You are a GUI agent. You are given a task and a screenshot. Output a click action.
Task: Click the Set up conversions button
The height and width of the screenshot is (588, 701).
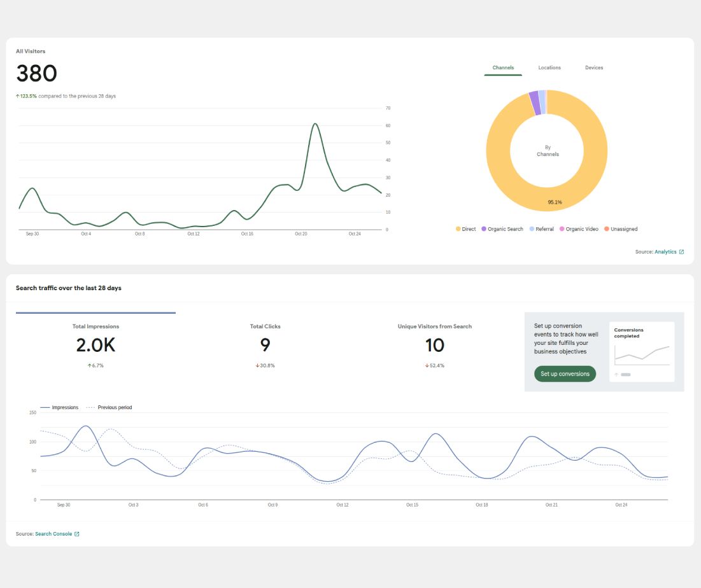(565, 374)
